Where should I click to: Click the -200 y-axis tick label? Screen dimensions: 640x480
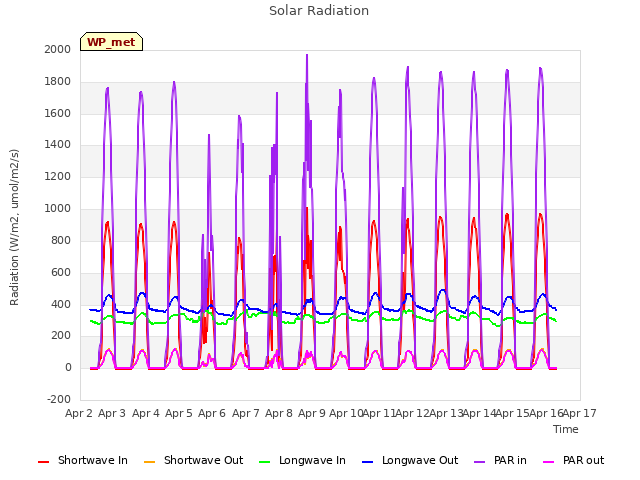pos(59,399)
